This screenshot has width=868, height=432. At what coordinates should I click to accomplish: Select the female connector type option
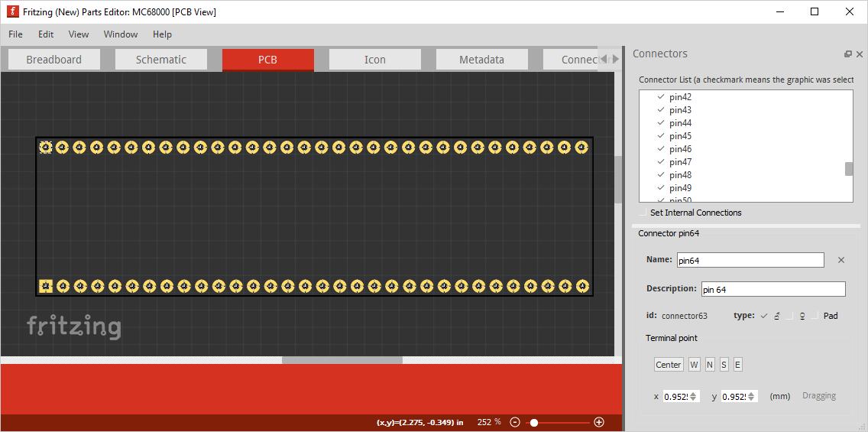790,316
